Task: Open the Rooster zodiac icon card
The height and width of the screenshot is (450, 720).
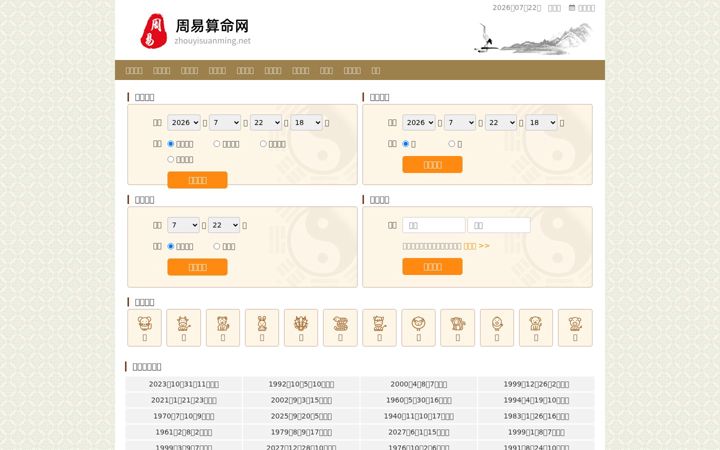Action: (x=497, y=328)
